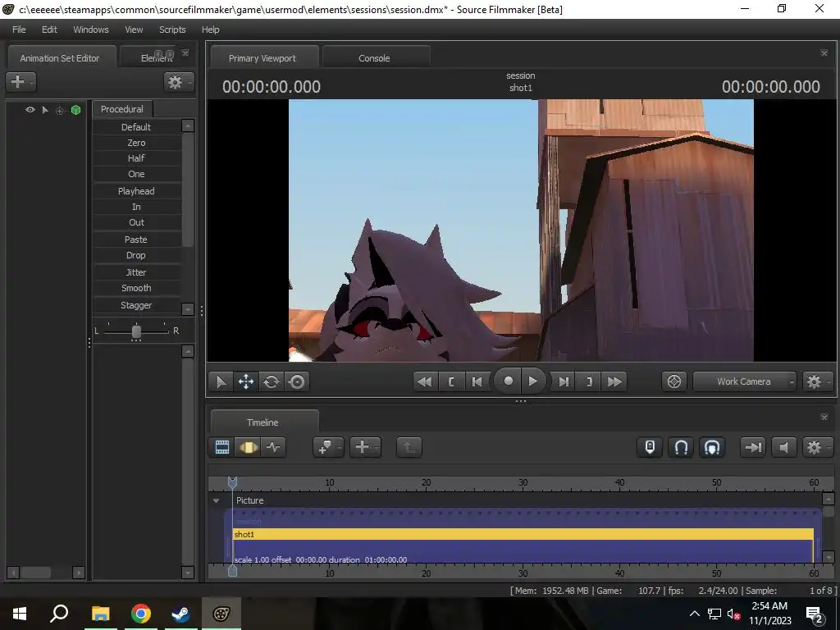Open the Work Camera dropdown
Viewport: 840px width, 630px height.
[x=745, y=381]
